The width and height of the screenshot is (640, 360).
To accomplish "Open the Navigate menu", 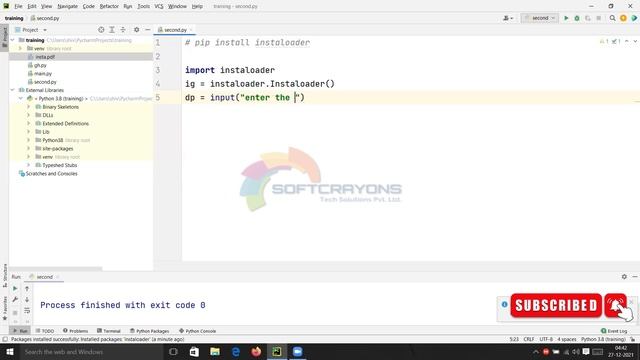I will [67, 6].
